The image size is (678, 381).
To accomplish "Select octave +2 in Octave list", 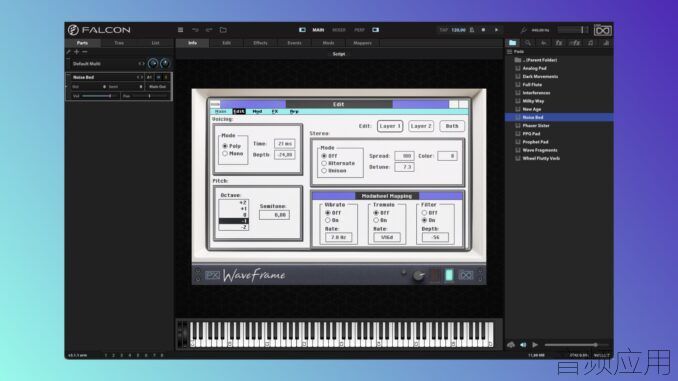I will click(x=233, y=202).
